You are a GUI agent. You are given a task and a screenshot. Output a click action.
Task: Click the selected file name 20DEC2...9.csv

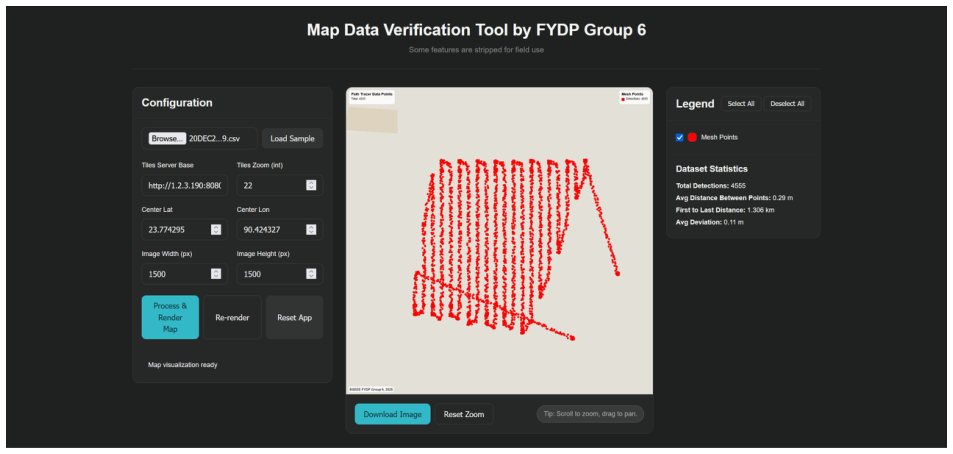coord(214,139)
